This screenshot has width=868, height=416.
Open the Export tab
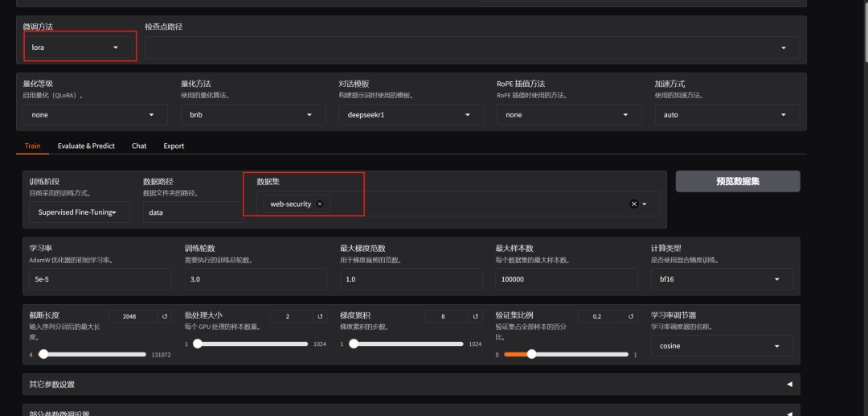[174, 146]
